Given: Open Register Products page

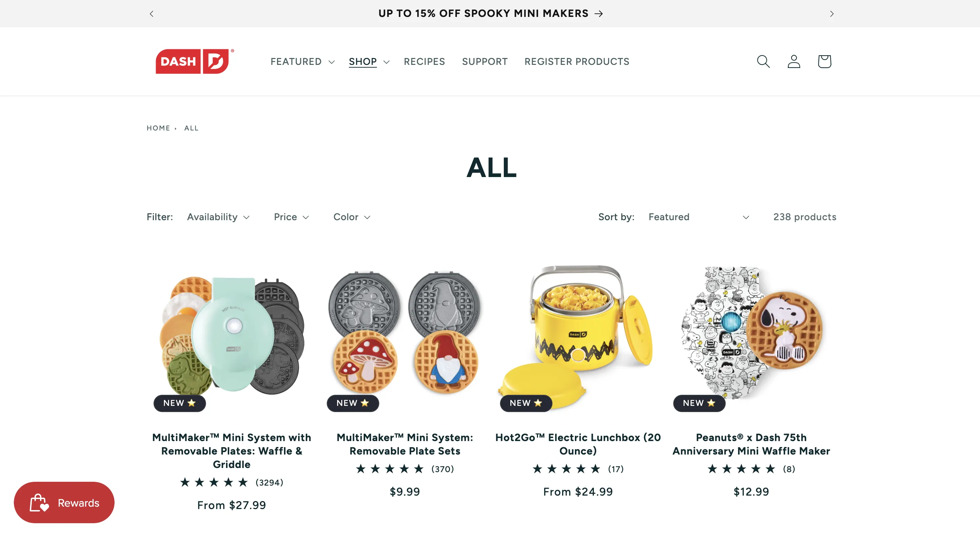Looking at the screenshot, I should [577, 62].
